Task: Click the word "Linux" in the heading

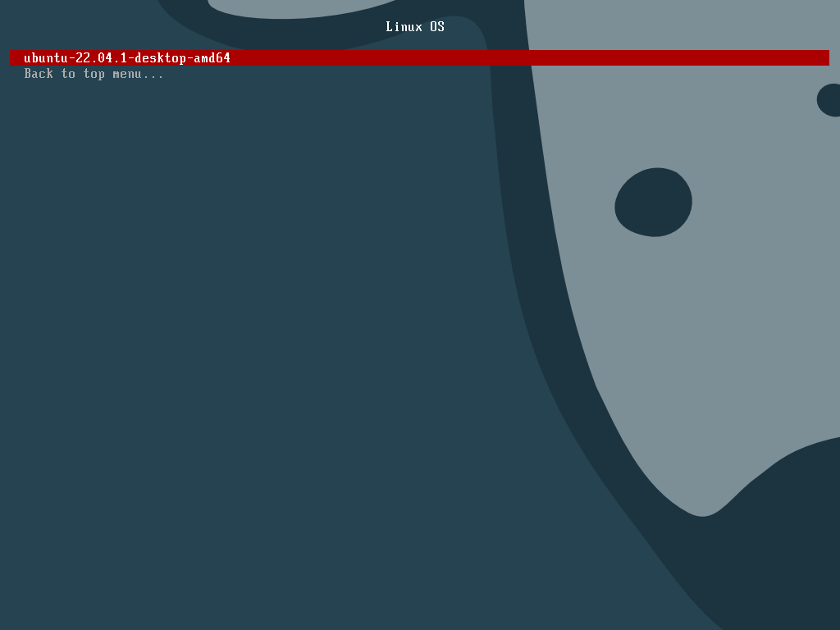Action: point(404,27)
